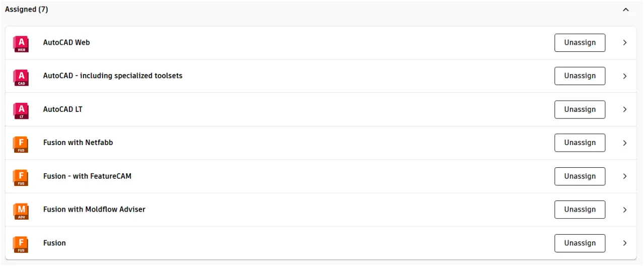Viewport: 644px width, 266px height.
Task: Select the Fusion with Netfabb product name
Action: click(78, 143)
